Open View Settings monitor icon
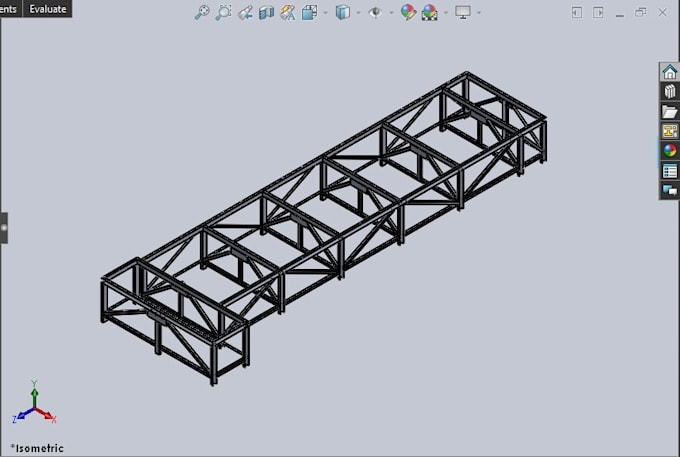Screen dimensions: 680x457 pyautogui.click(x=463, y=12)
